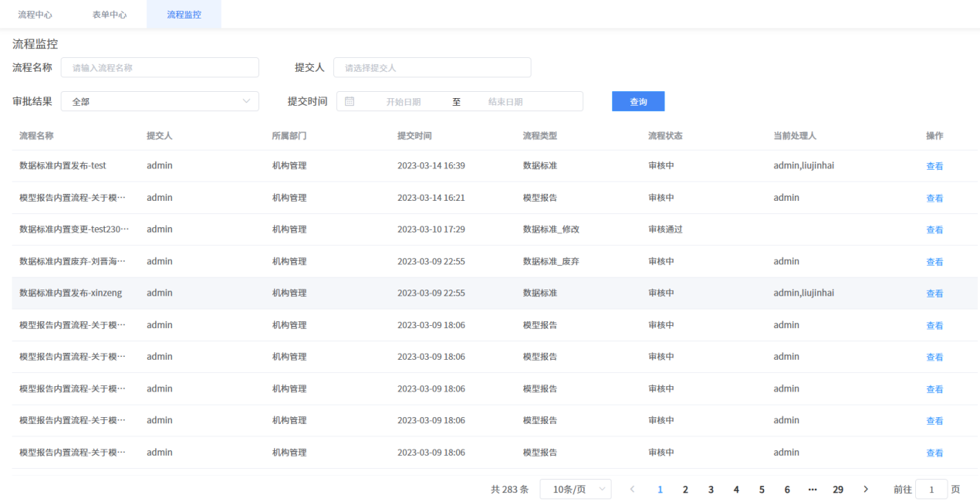Screen dimensions: 980x502
Task: Go to page 5
Action: 762,489
